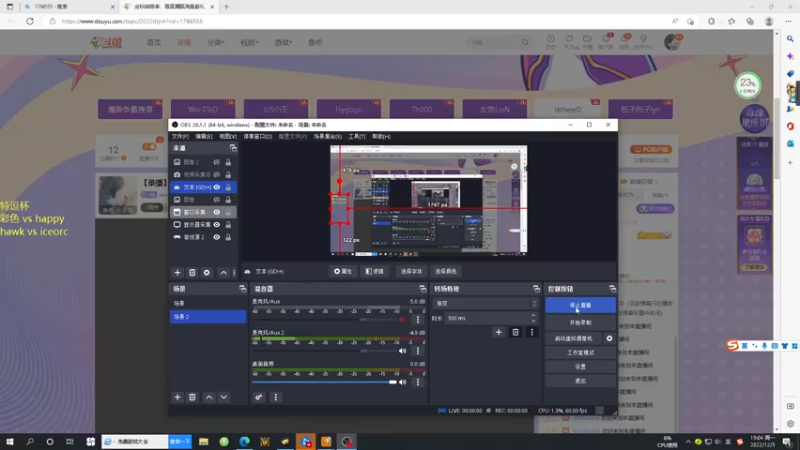Adjust 桌面音频 volume slider
Viewport: 800px width, 450px height.
(324, 382)
